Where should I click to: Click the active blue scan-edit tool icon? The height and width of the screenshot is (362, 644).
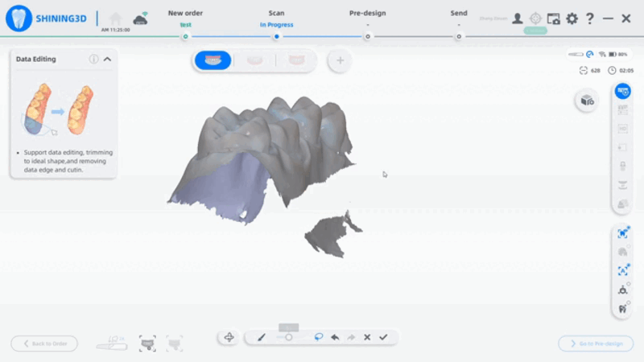pos(622,91)
